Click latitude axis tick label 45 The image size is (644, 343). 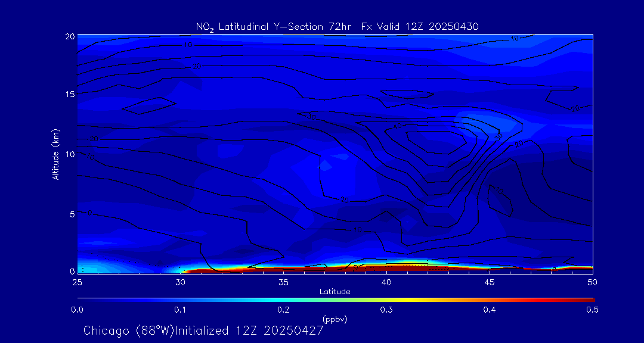click(x=489, y=282)
